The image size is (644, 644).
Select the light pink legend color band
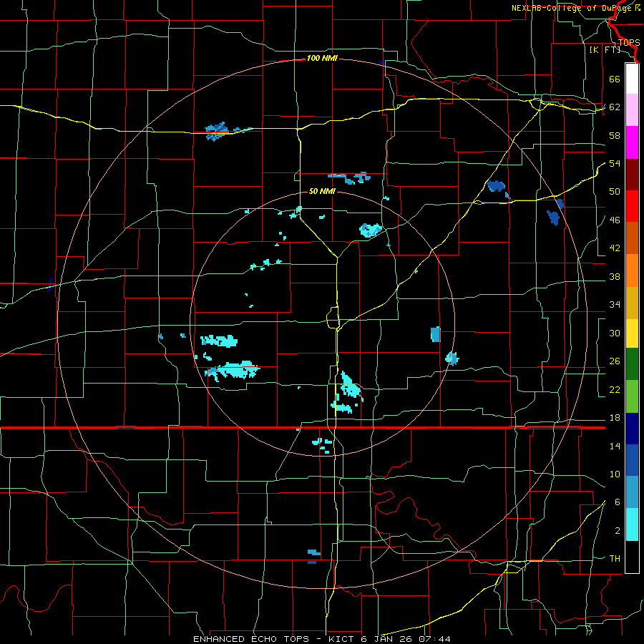tap(632, 109)
